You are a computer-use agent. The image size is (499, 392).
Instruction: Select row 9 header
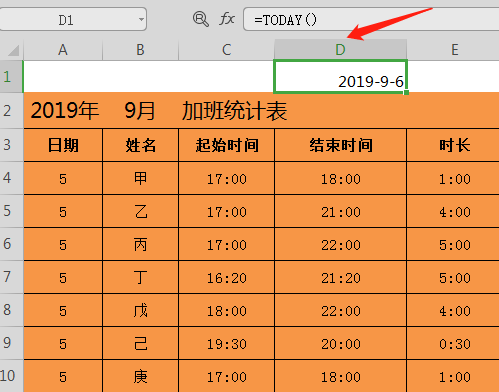(11, 343)
